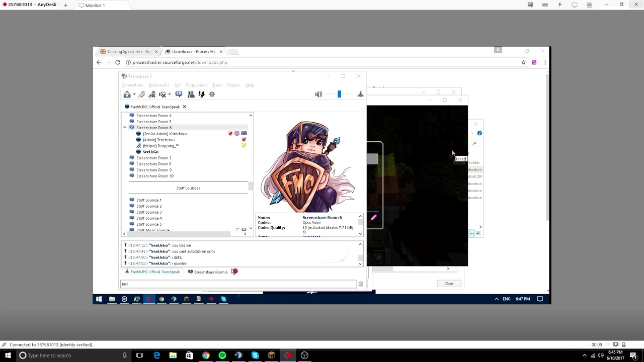Open the TeamSpeak contacts icon
The height and width of the screenshot is (362, 644).
point(191,94)
